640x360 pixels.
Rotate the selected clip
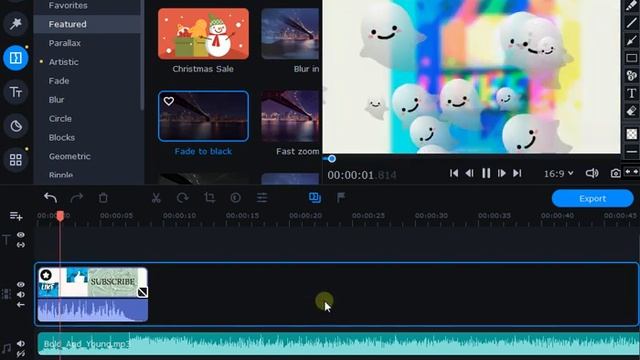click(x=182, y=198)
